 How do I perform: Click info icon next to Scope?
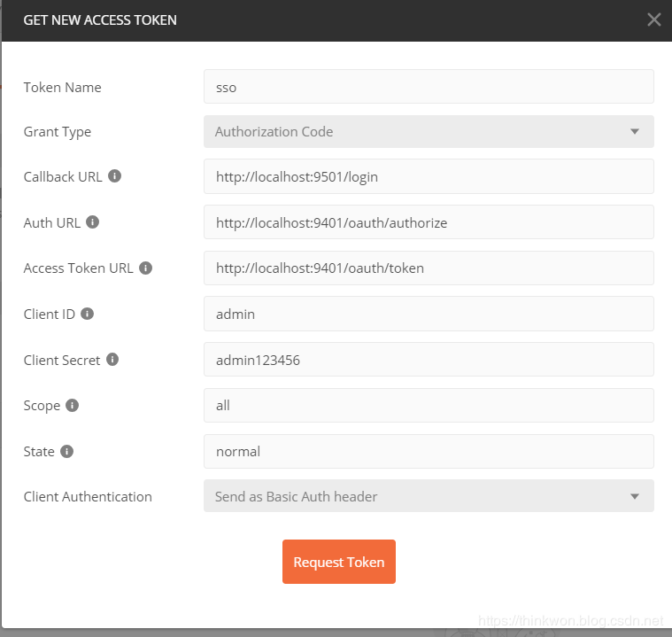click(73, 405)
